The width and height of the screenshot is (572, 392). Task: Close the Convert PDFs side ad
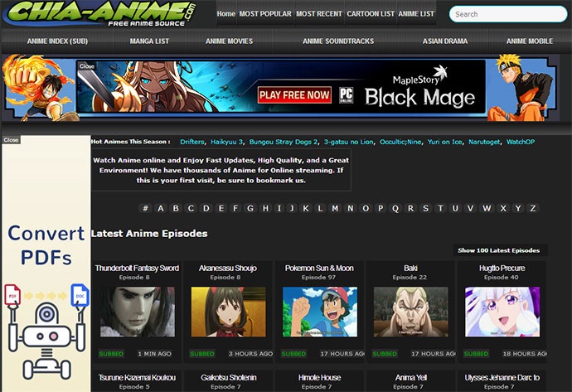(x=11, y=140)
